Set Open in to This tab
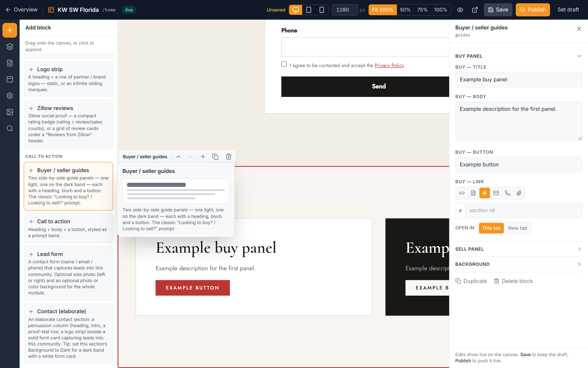This screenshot has width=588, height=368. click(x=491, y=228)
